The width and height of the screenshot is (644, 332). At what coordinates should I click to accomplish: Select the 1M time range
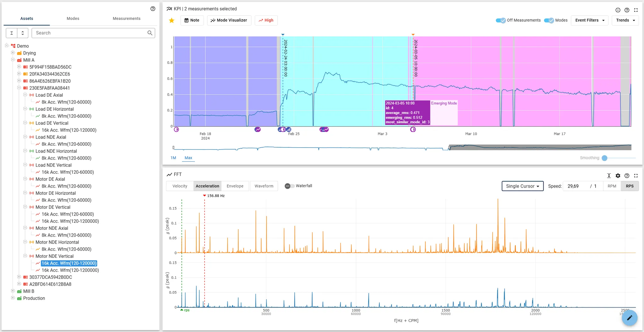tap(173, 158)
